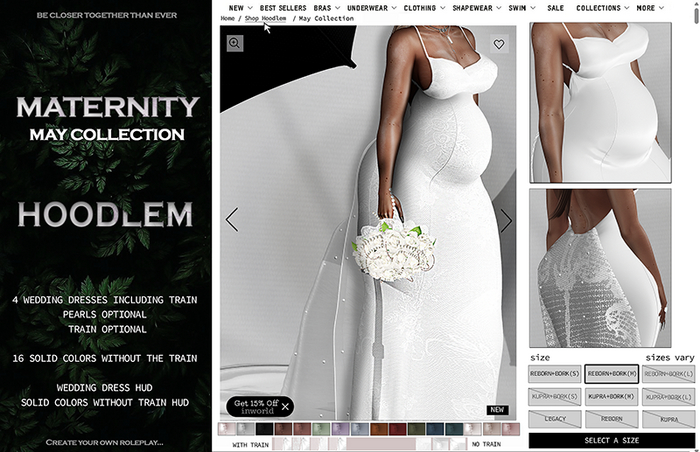
Task: Choose the lavender purple color swatch
Action: 340,429
